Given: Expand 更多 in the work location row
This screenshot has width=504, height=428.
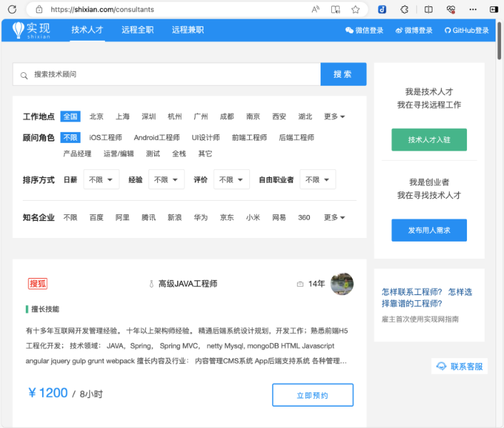Looking at the screenshot, I should pos(334,116).
